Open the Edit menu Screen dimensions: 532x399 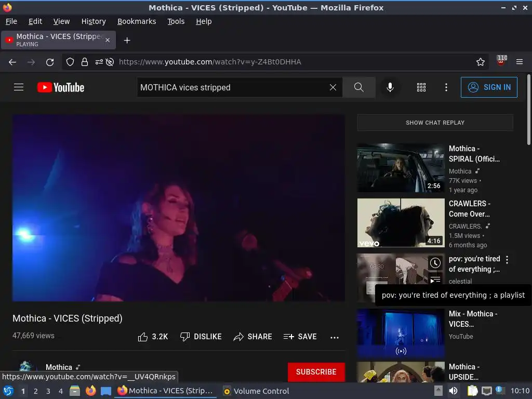tap(35, 21)
